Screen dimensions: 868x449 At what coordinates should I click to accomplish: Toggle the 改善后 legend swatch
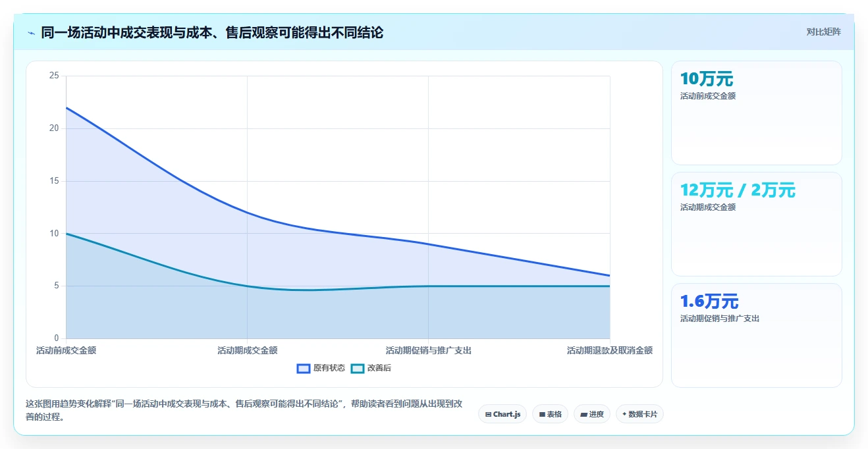pyautogui.click(x=358, y=368)
